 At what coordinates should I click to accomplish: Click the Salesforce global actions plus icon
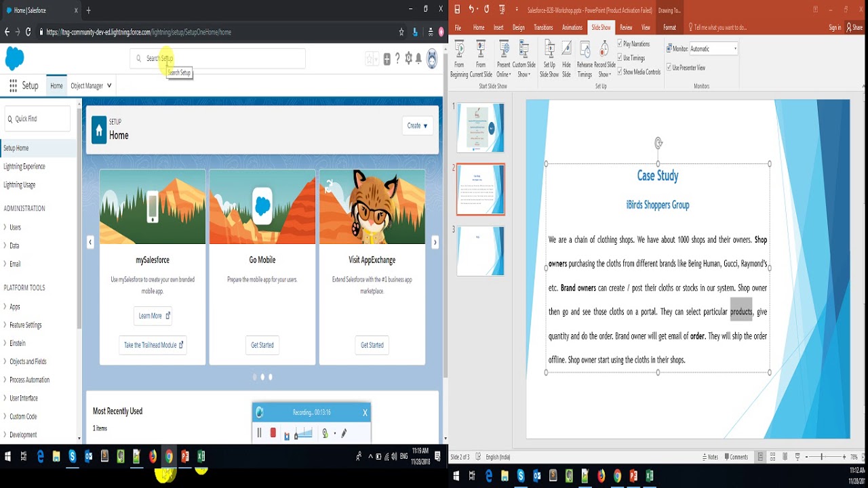(x=387, y=60)
